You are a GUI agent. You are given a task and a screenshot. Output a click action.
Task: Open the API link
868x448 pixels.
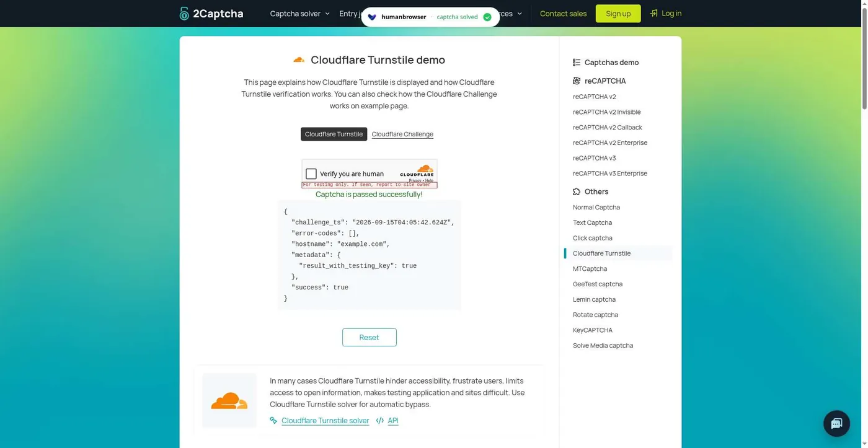click(393, 421)
